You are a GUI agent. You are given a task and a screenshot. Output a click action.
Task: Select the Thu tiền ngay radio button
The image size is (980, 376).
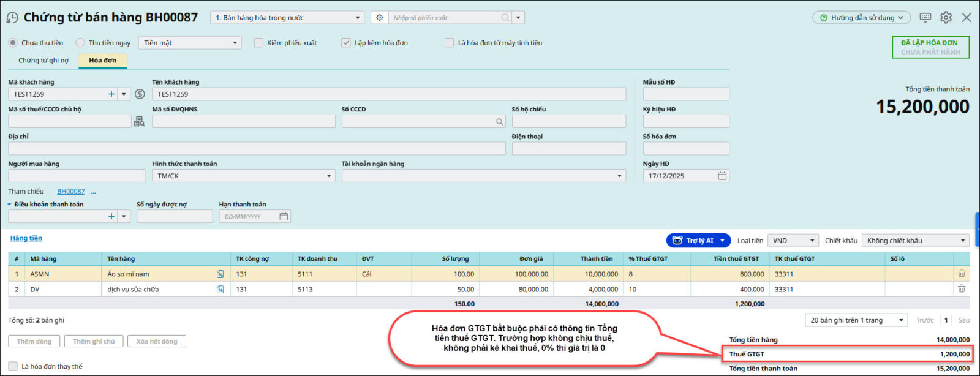[x=80, y=43]
